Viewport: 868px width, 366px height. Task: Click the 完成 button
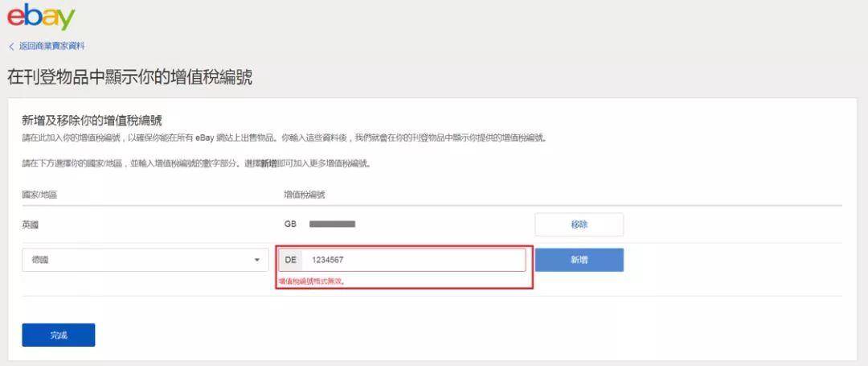(x=59, y=335)
